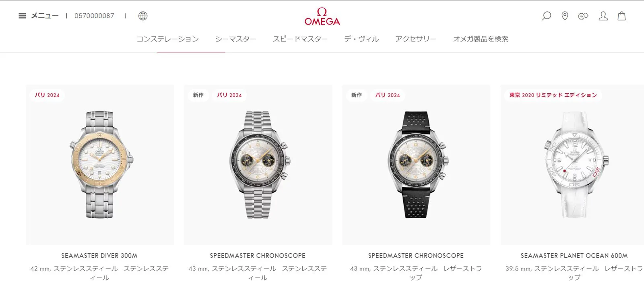Open the shopping bag icon

pos(621,16)
